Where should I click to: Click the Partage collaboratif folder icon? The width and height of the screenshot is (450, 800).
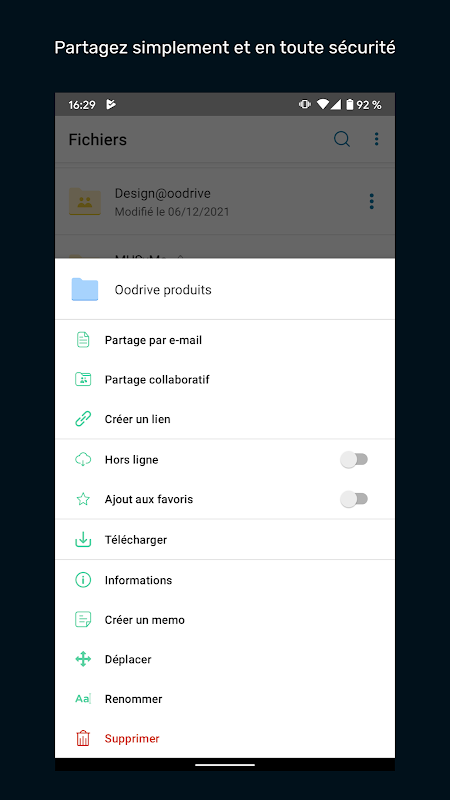[83, 379]
